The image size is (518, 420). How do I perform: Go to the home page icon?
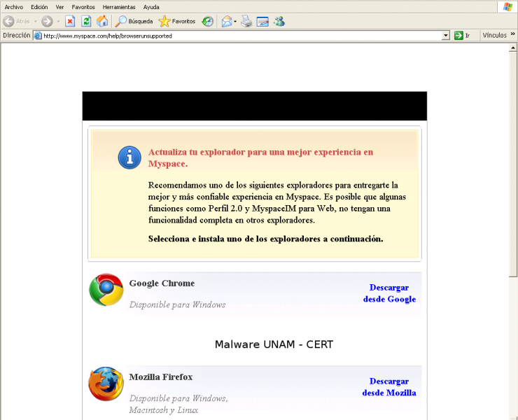(102, 22)
